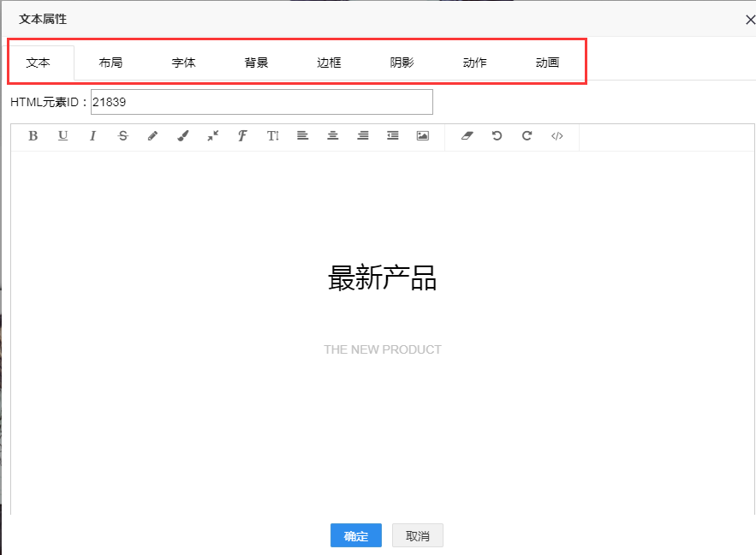The height and width of the screenshot is (555, 756).
Task: Click the THE NEW PRODUCT subtitle
Action: coord(383,349)
